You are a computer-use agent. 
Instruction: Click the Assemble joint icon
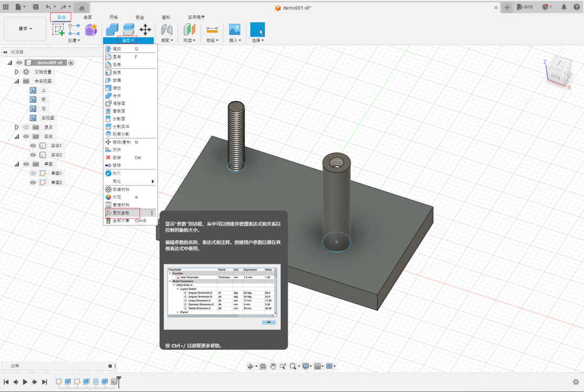167,29
